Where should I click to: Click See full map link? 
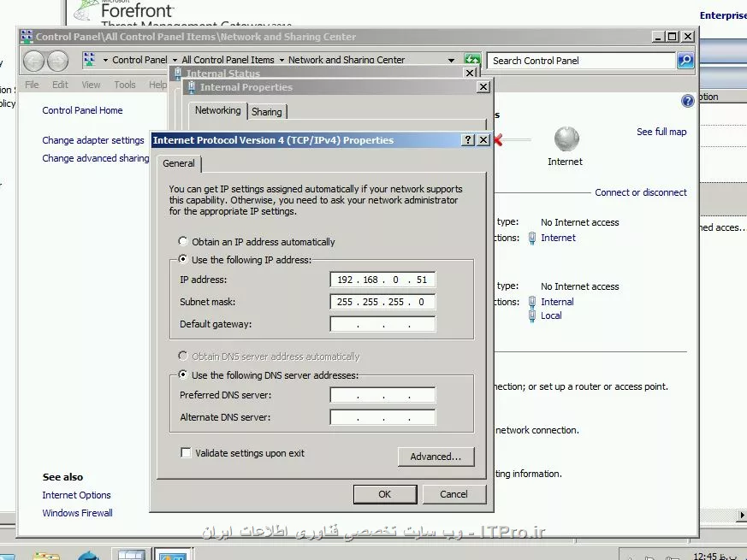click(661, 132)
